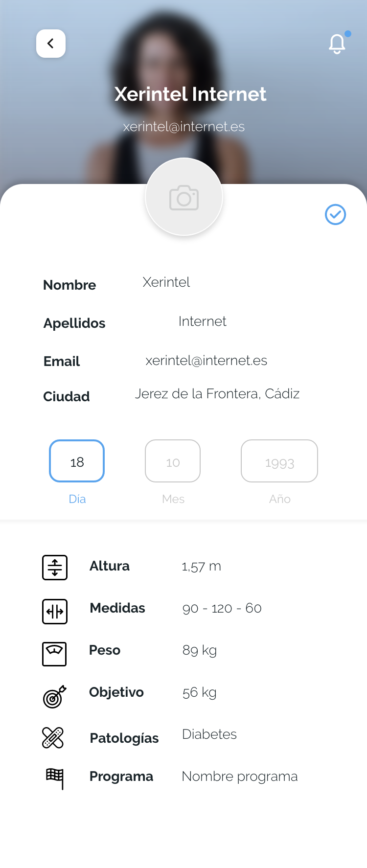Viewport: 367px width, 868px height.
Task: Tap the Nombre programa value
Action: (x=239, y=777)
